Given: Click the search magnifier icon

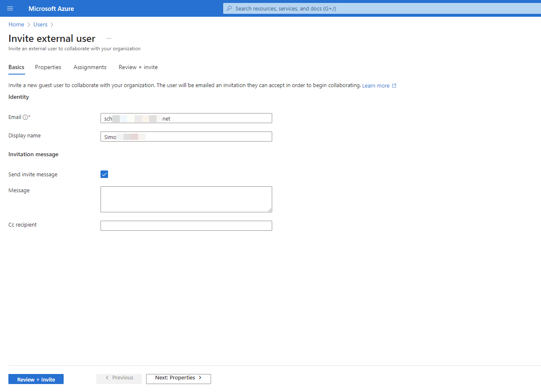Looking at the screenshot, I should pyautogui.click(x=229, y=8).
